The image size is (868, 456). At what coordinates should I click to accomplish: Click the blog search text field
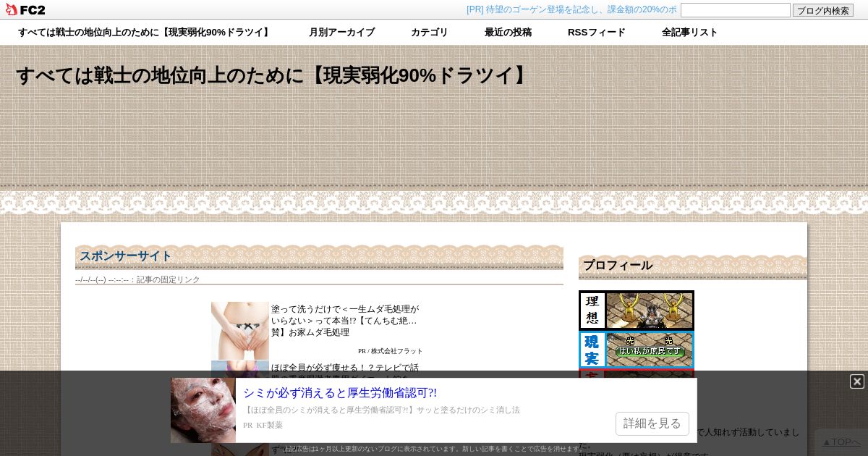click(736, 10)
